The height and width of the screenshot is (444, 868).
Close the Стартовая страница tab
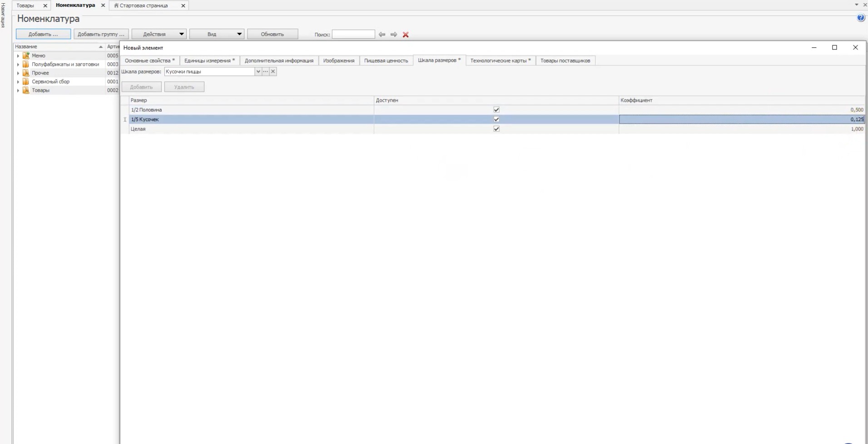pos(183,5)
